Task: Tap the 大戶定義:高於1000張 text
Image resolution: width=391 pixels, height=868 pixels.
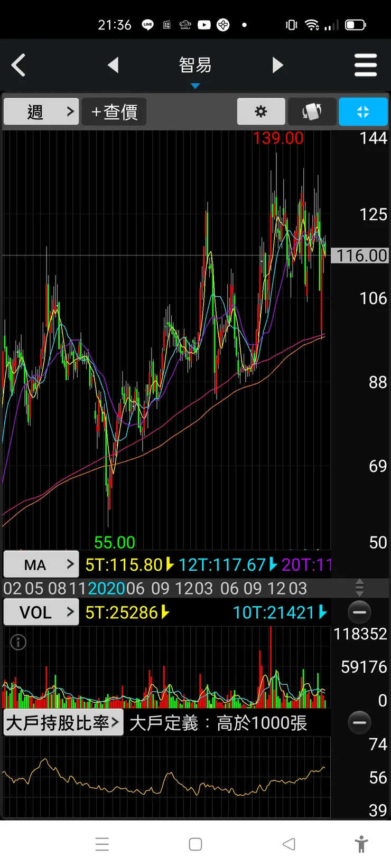Action: 218,723
